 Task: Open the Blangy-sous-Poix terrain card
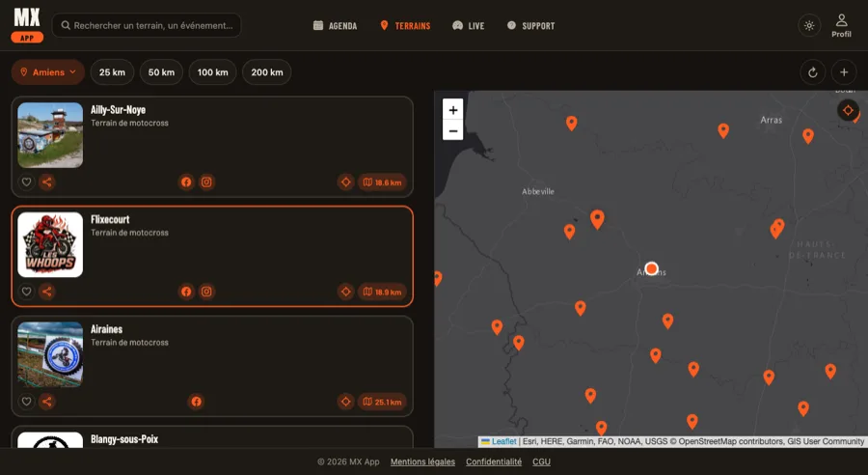click(x=212, y=436)
